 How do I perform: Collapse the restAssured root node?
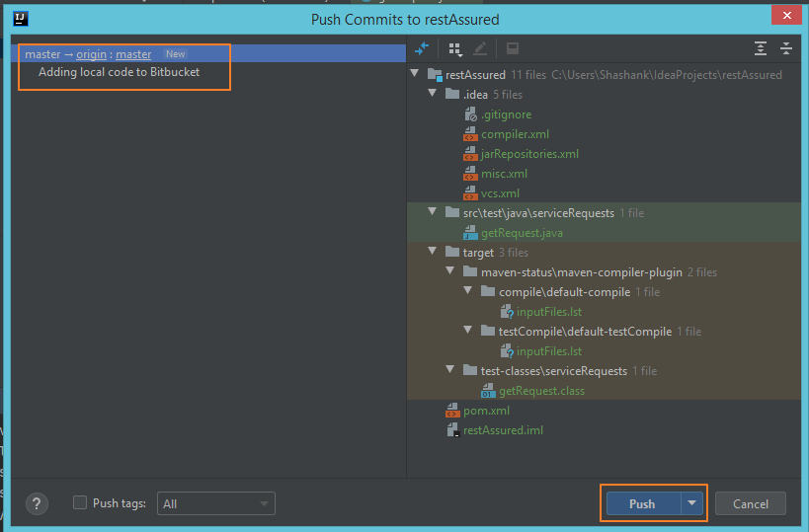414,74
